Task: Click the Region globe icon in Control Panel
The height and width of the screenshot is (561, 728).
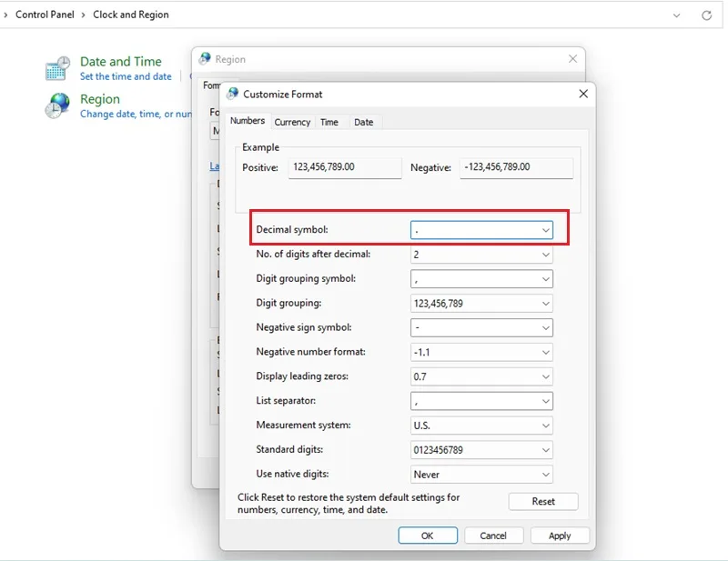Action: (x=57, y=105)
